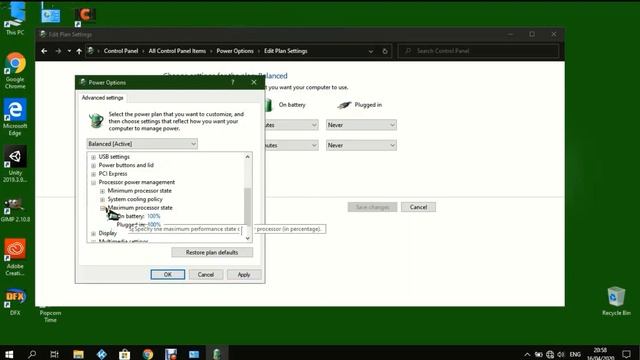The width and height of the screenshot is (640, 360).
Task: Click Edit Plan Settings breadcrumb
Action: [x=285, y=51]
